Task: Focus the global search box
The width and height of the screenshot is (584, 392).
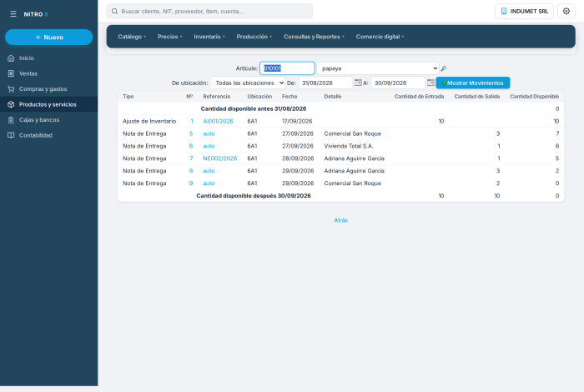Action: click(x=209, y=11)
